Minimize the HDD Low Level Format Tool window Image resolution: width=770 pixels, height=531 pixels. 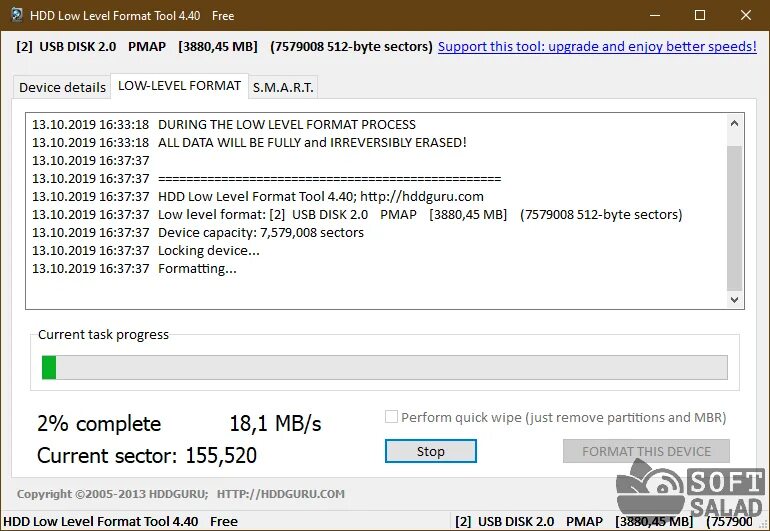tap(655, 15)
